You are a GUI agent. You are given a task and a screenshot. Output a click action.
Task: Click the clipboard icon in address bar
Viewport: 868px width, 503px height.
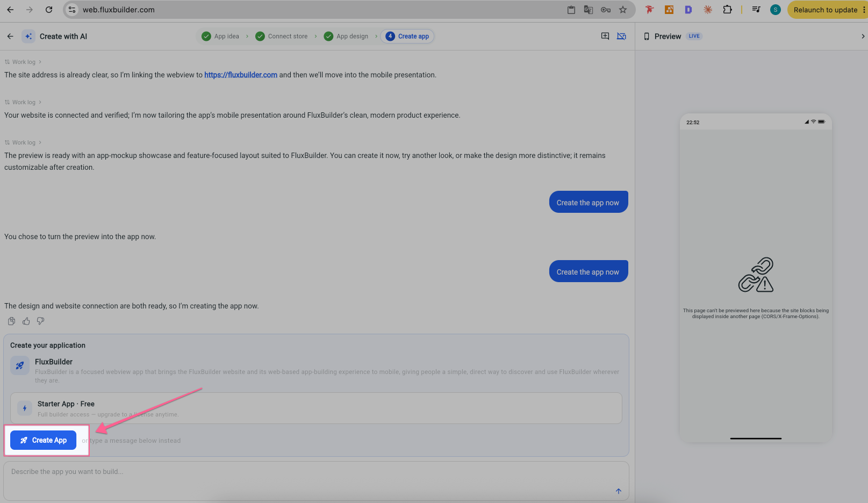tap(571, 10)
